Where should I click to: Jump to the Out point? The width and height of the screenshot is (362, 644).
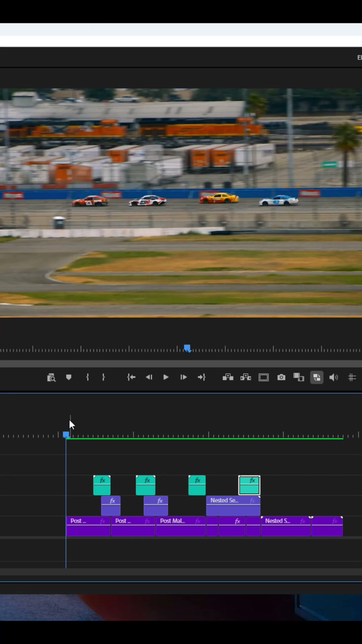(x=201, y=377)
